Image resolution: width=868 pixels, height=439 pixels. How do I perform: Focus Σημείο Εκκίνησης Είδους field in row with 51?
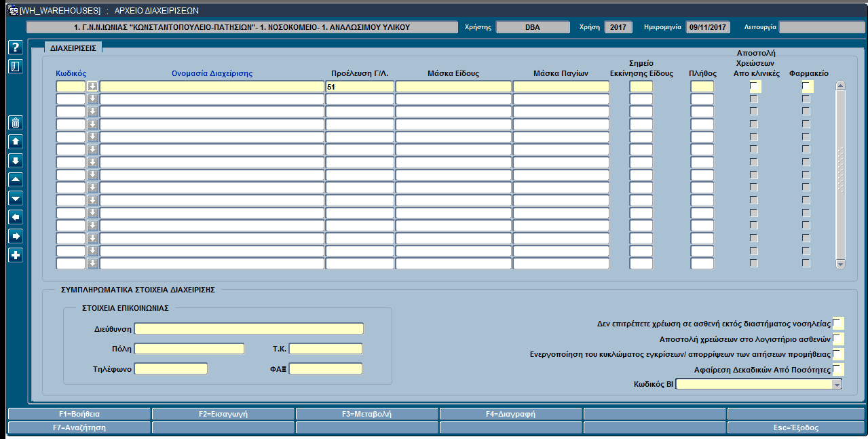tap(641, 87)
